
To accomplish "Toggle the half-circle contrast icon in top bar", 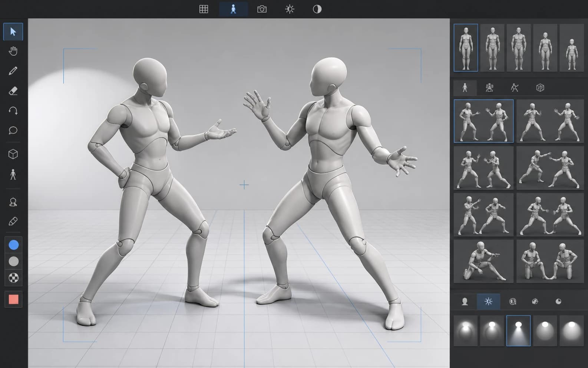I will (317, 9).
